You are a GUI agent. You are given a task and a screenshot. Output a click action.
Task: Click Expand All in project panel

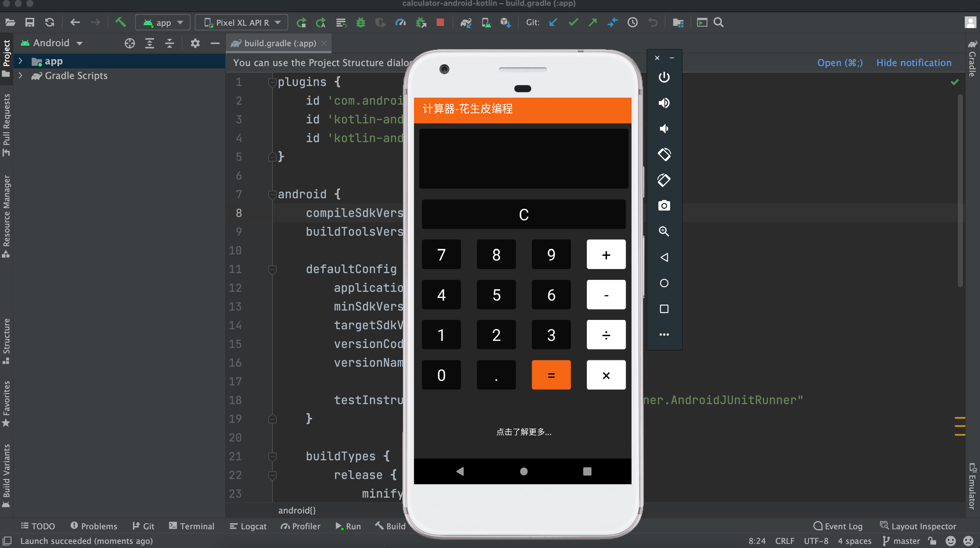pos(149,43)
